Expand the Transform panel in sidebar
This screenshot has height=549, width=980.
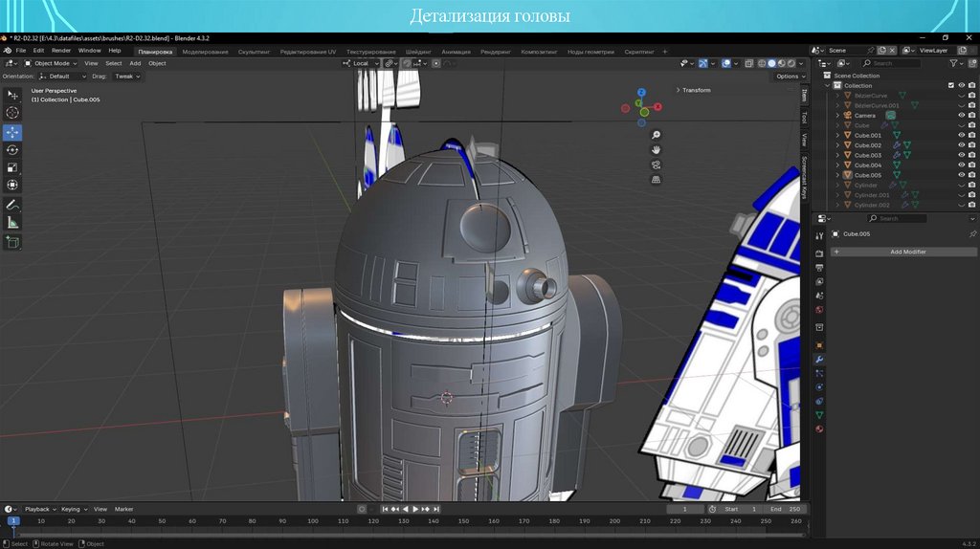point(694,90)
